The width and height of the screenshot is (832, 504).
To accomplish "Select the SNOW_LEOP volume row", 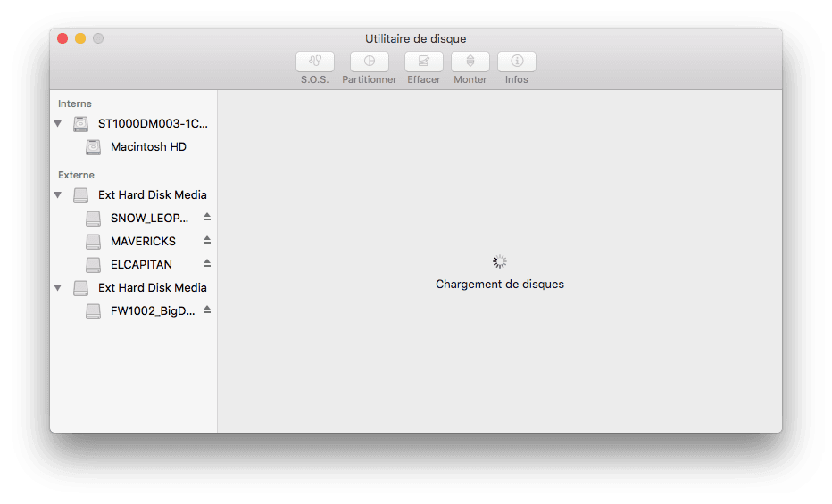I will [134, 218].
